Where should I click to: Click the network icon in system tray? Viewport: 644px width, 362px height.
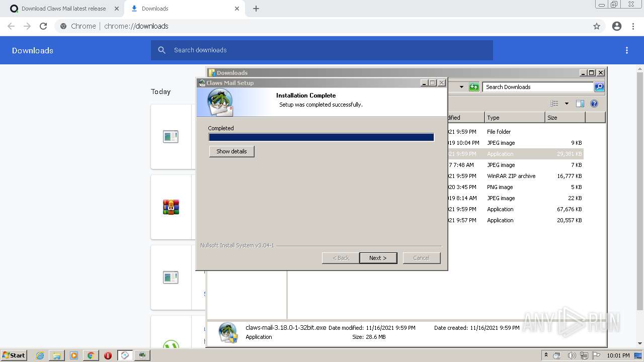(584, 355)
